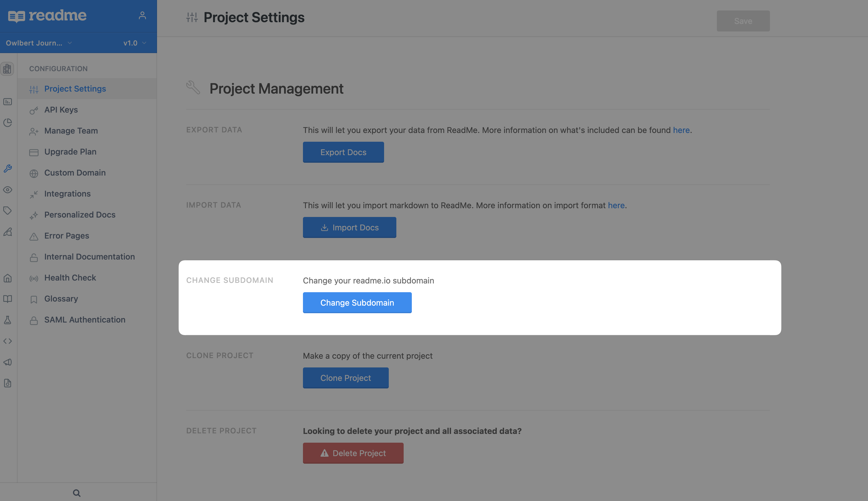Open the flask icon in the left rail

tap(8, 320)
